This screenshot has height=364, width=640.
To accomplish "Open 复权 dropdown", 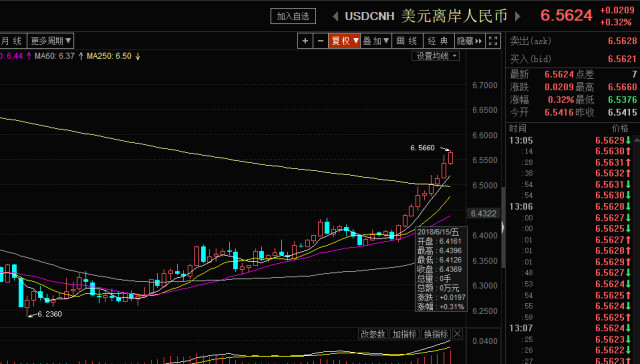I will pyautogui.click(x=344, y=41).
